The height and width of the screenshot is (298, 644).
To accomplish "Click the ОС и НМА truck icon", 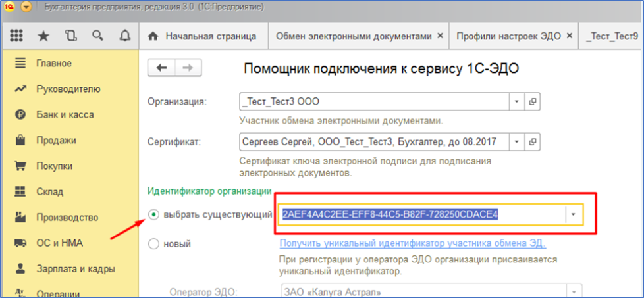I will (x=20, y=243).
